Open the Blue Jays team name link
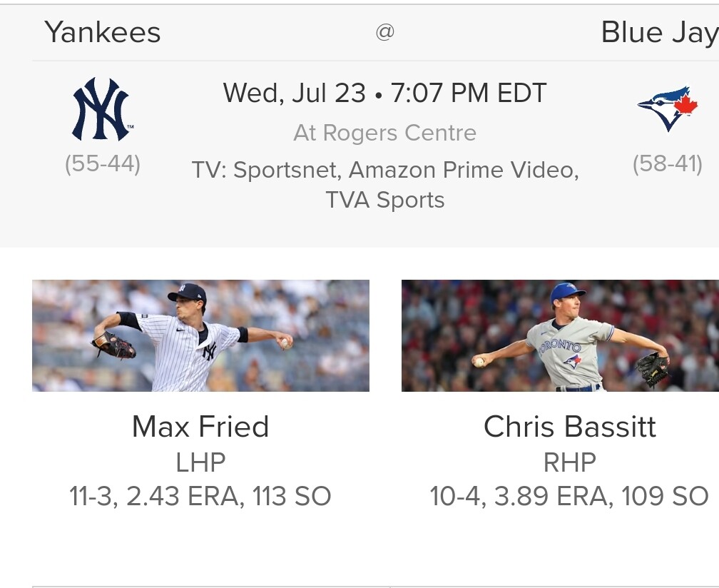719x588 pixels. 660,33
